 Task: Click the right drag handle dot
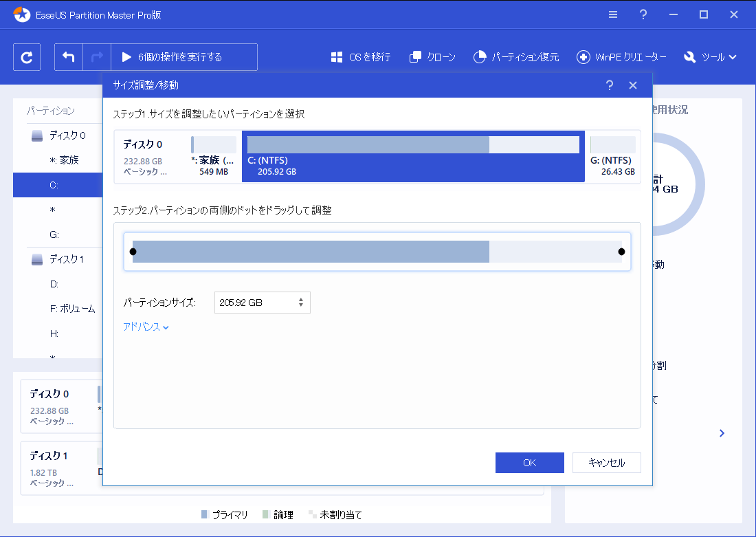621,252
